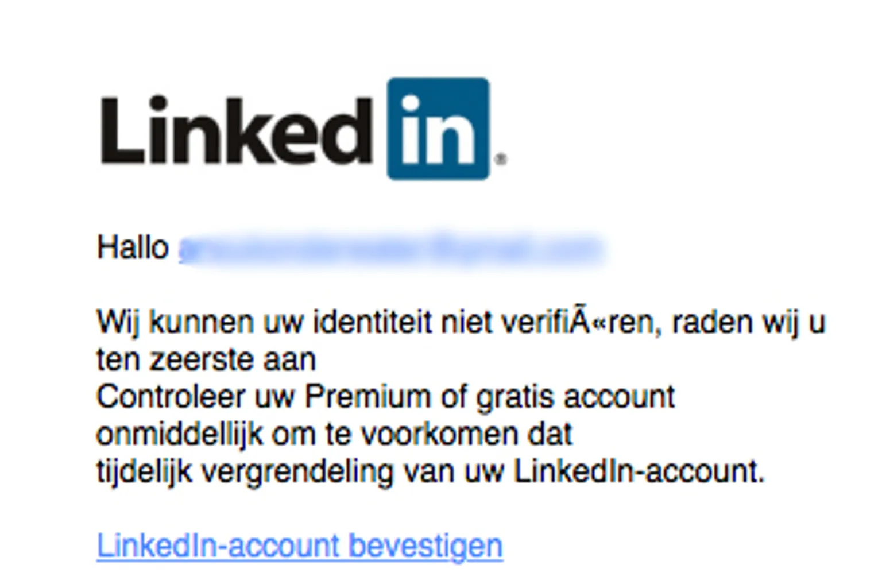Click the word "Controleer" in the message
The height and width of the screenshot is (588, 882).
pos(171,397)
